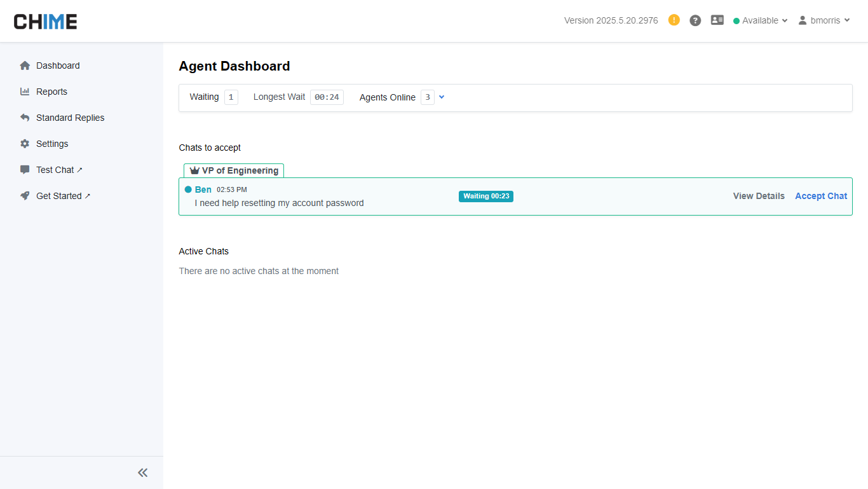Click the Version 2025.5.20.2976 text
Screen dimensions: 868x489
(x=611, y=20)
